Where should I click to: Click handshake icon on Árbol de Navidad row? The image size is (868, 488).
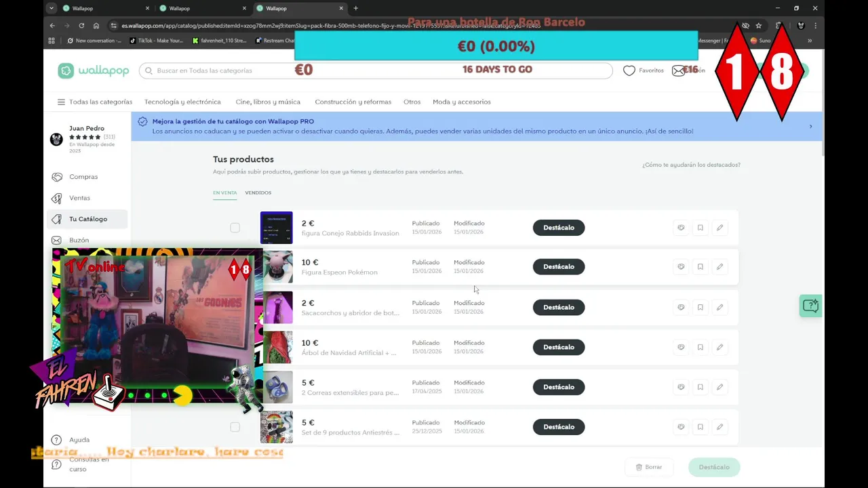(681, 347)
